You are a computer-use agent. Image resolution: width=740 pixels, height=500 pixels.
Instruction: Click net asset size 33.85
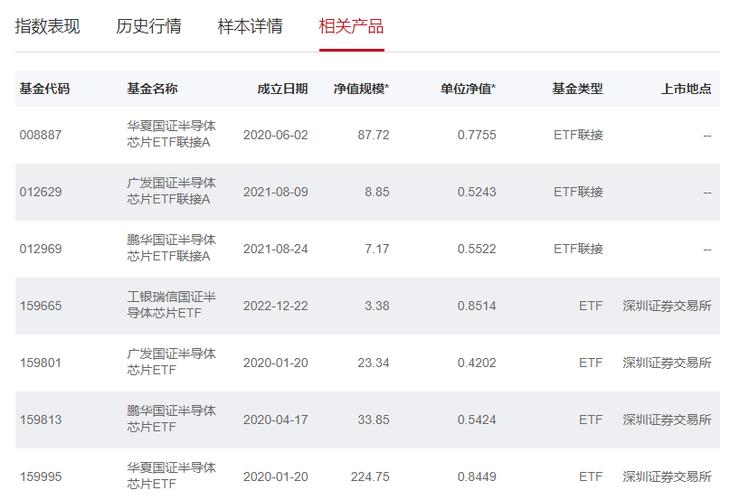coord(374,420)
